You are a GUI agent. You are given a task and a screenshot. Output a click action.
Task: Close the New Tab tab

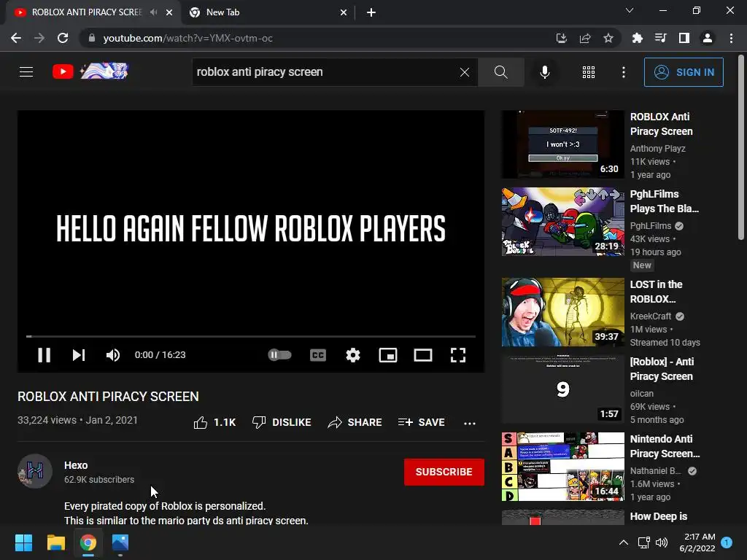[344, 12]
